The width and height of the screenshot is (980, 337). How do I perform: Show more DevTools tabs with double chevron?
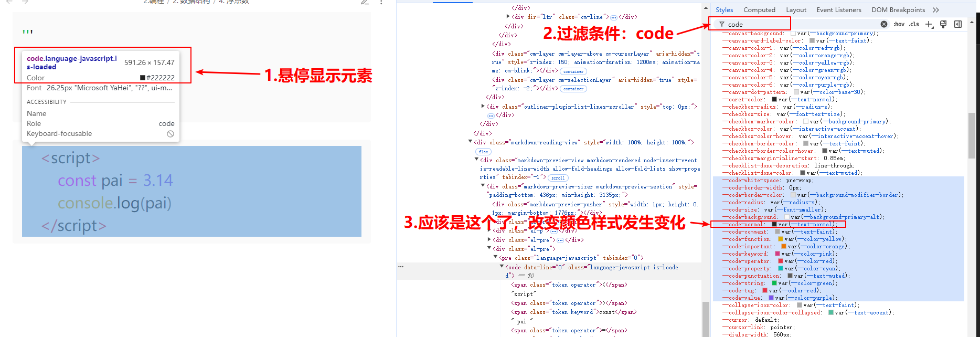coord(936,10)
